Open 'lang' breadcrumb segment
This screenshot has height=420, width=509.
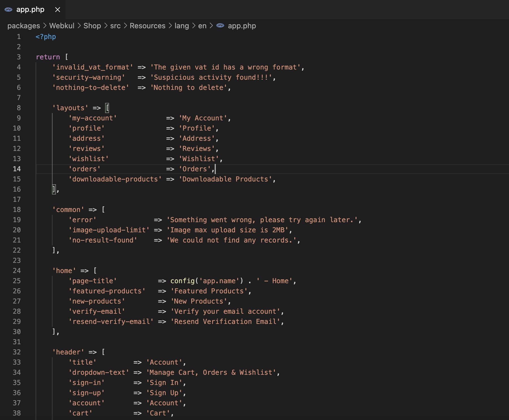click(x=182, y=26)
